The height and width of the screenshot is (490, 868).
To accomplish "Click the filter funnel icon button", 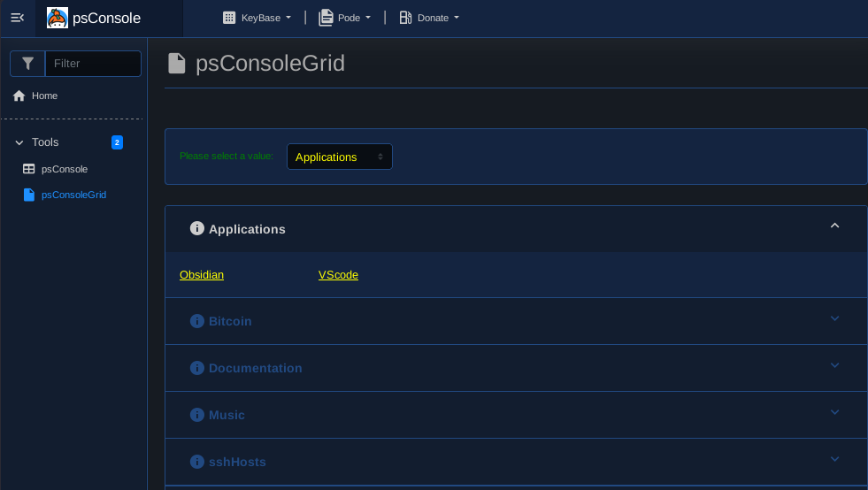I will [x=27, y=64].
